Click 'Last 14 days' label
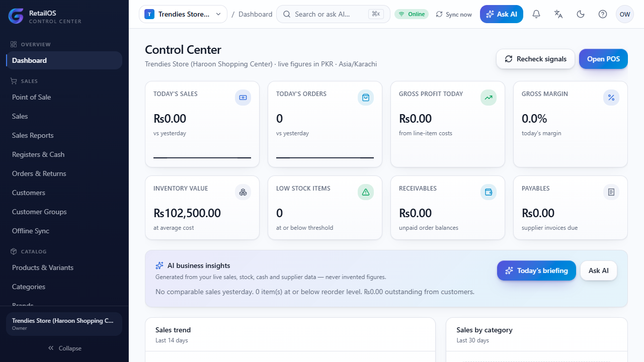The height and width of the screenshot is (362, 644). pyautogui.click(x=172, y=340)
